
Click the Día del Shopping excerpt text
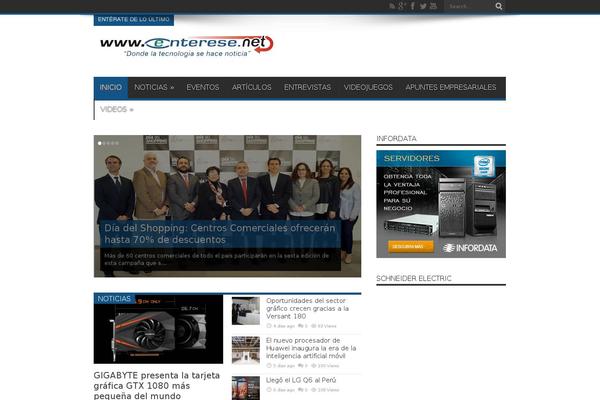click(216, 259)
